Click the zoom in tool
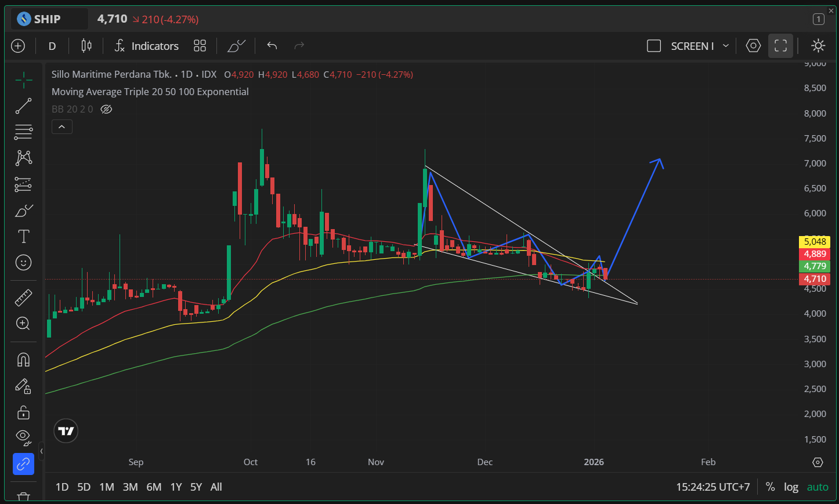 point(23,324)
